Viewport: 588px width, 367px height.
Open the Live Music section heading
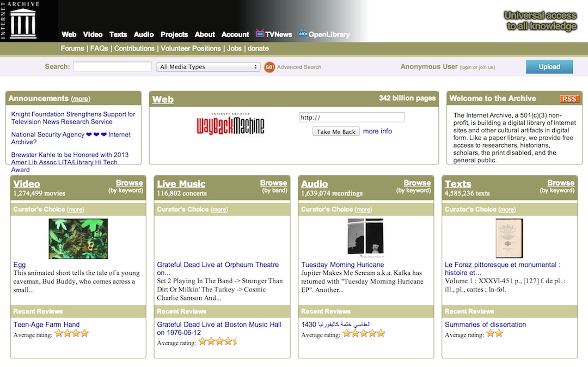tap(181, 183)
